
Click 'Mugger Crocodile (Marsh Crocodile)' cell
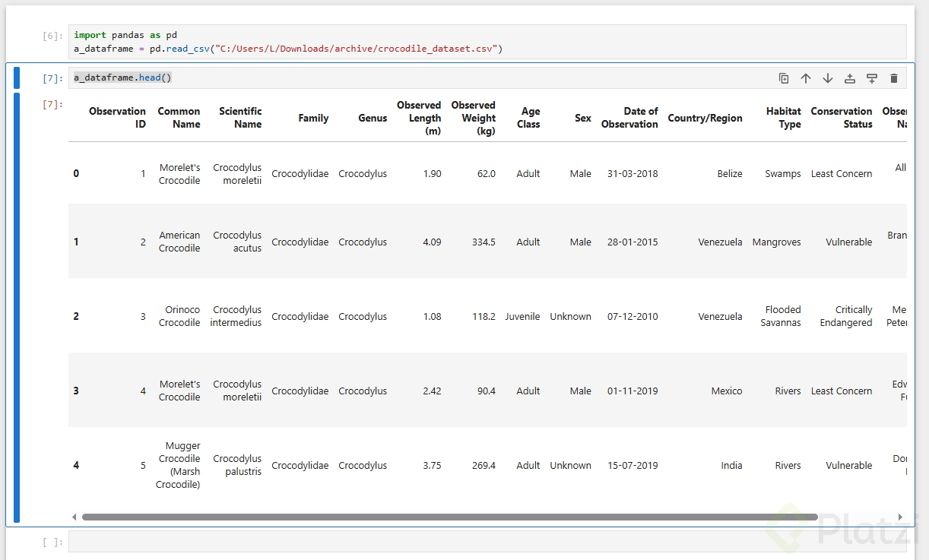[x=179, y=465]
